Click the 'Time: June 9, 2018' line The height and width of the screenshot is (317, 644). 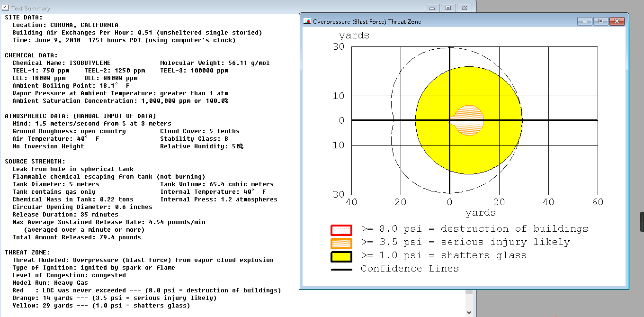click(x=124, y=40)
